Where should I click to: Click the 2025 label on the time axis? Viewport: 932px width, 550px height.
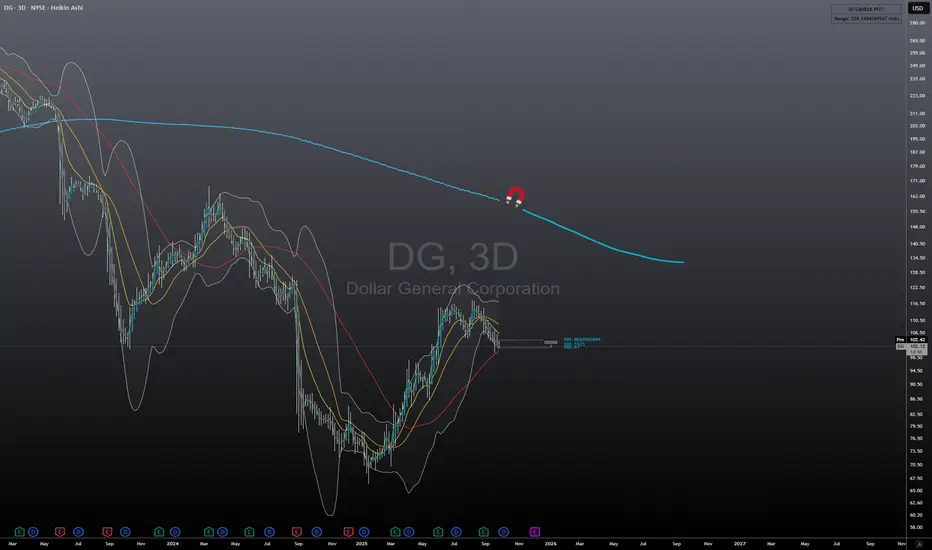[361, 543]
